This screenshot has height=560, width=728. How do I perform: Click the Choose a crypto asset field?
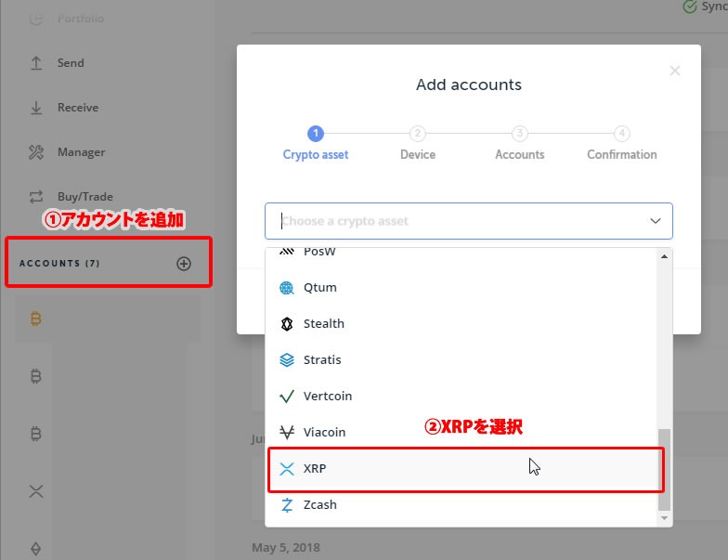pos(468,221)
